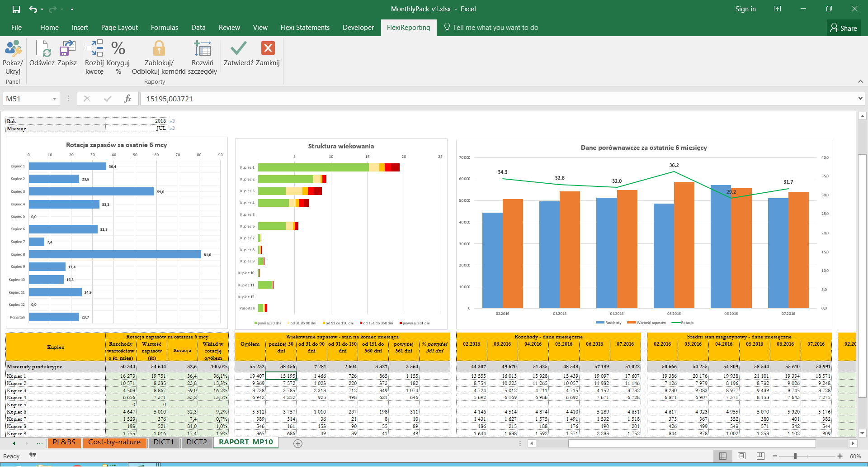868x471 pixels.
Task: Switch to Page Layout view in status bar
Action: click(741, 456)
